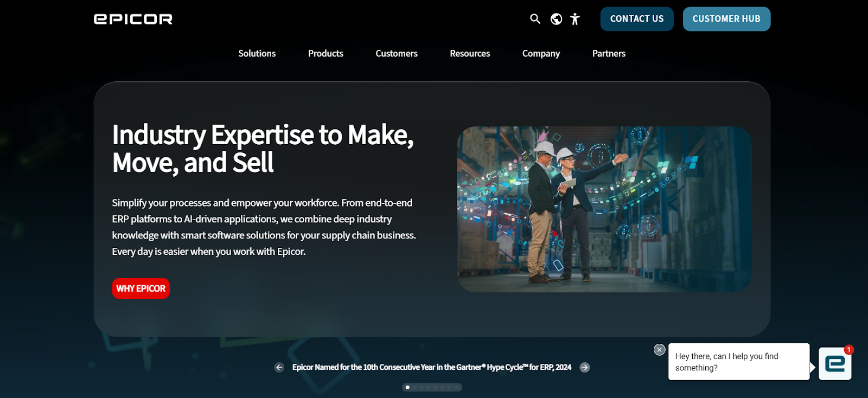
Task: Advance to the next announcement with the right arrow
Action: (585, 368)
